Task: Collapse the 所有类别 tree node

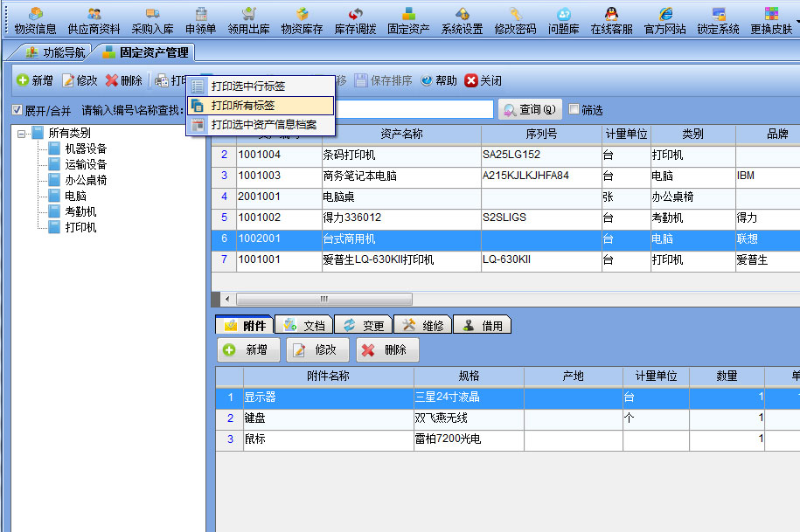Action: point(22,134)
